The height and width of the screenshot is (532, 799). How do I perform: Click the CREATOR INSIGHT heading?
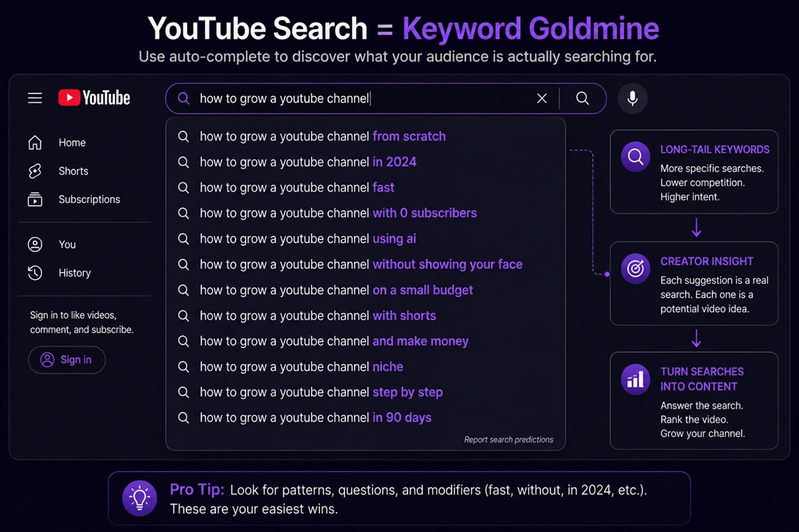coord(707,261)
